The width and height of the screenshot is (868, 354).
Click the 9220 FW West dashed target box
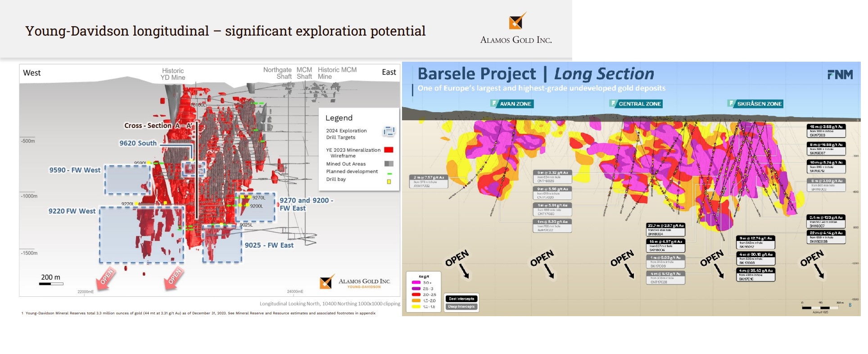(141, 235)
